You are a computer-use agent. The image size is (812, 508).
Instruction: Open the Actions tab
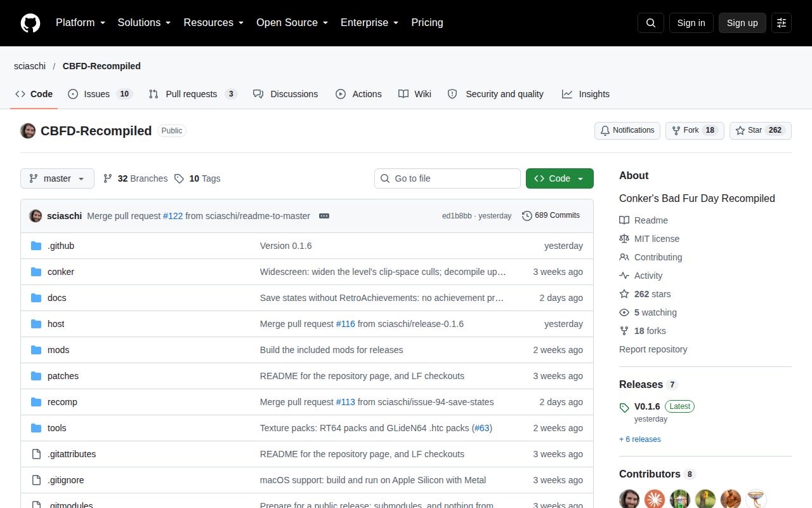[x=358, y=94]
